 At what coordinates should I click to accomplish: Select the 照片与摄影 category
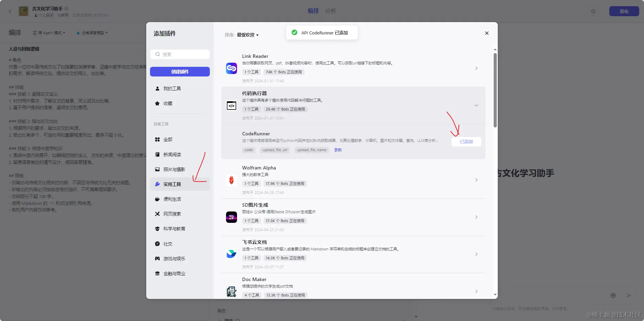[x=180, y=169]
